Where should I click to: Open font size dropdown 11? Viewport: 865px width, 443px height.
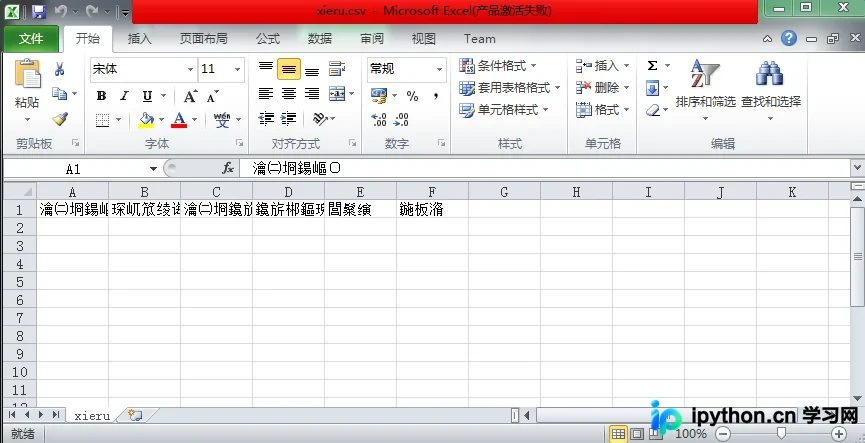237,69
